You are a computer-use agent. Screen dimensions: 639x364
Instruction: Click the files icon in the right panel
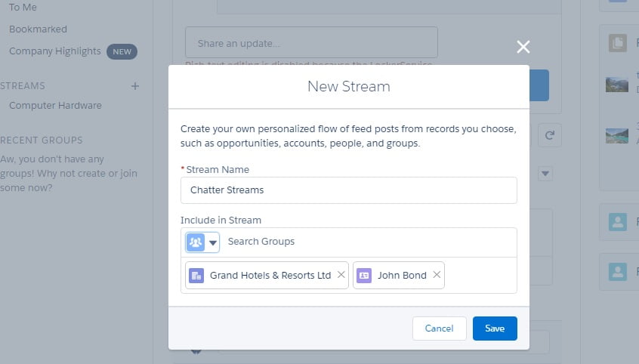coord(618,43)
